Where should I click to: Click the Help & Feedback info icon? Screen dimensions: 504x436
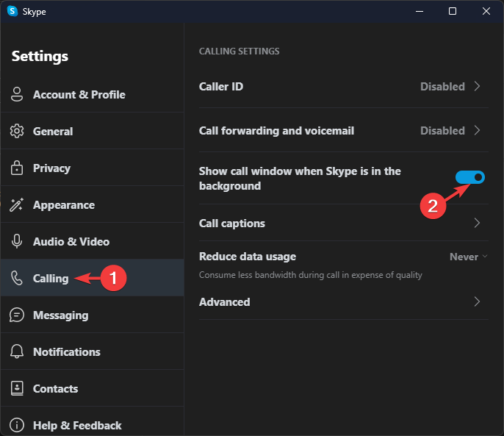click(17, 425)
